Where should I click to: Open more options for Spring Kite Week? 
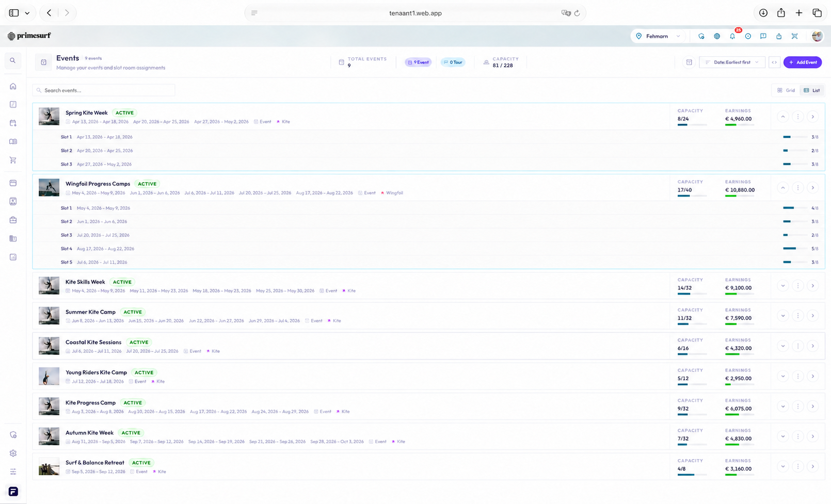point(798,117)
